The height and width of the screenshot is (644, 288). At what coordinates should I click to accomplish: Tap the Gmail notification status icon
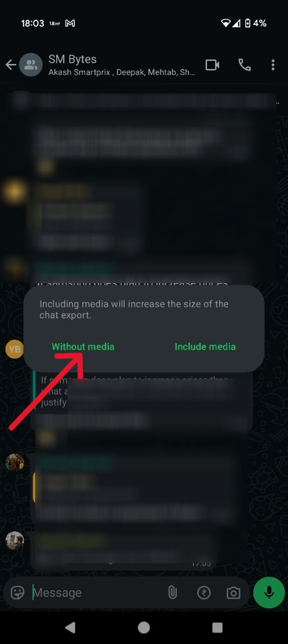[70, 23]
